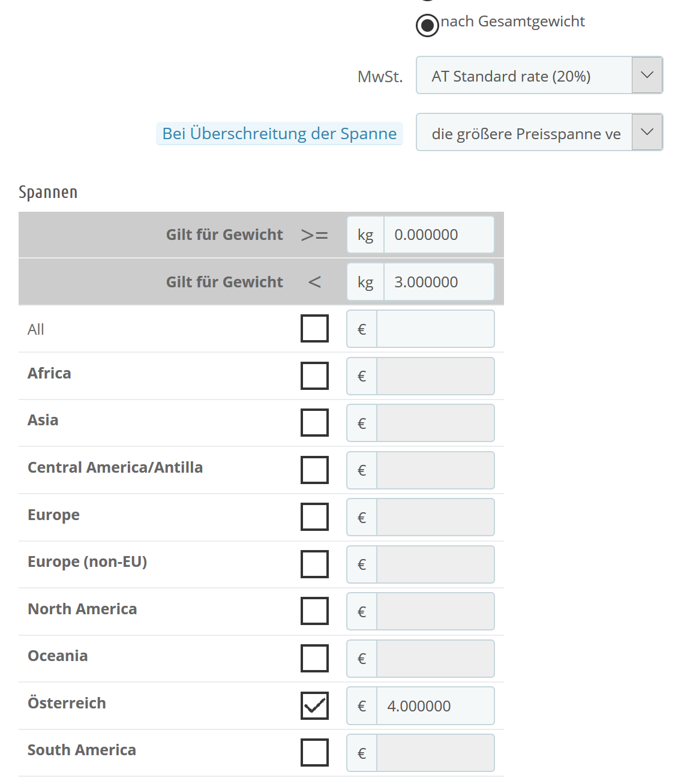Select the North America checkbox

click(x=314, y=611)
